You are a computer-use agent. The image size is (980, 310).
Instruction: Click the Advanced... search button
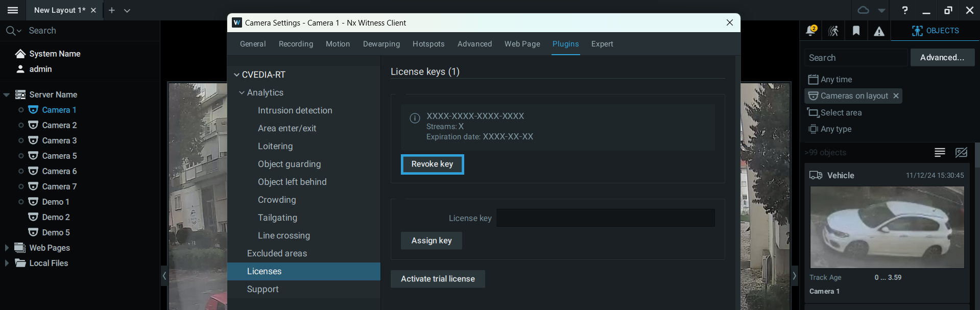(x=942, y=58)
